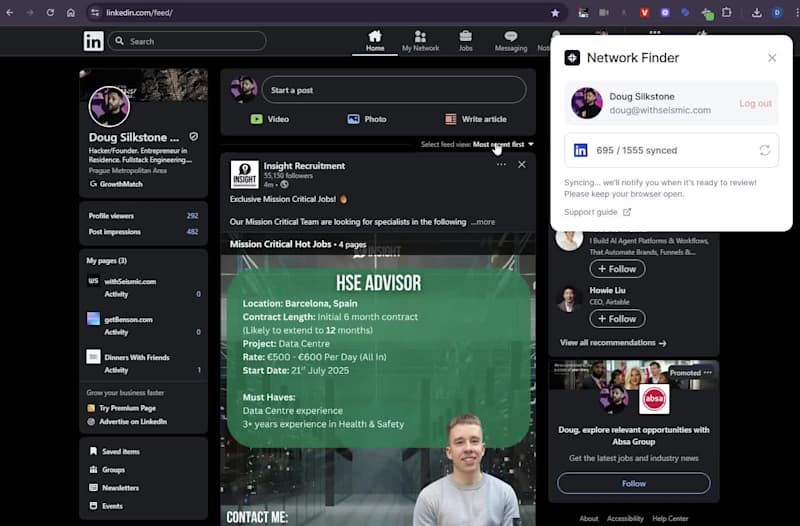This screenshot has height=526, width=800.
Task: Open the browser home page button
Action: click(x=71, y=13)
